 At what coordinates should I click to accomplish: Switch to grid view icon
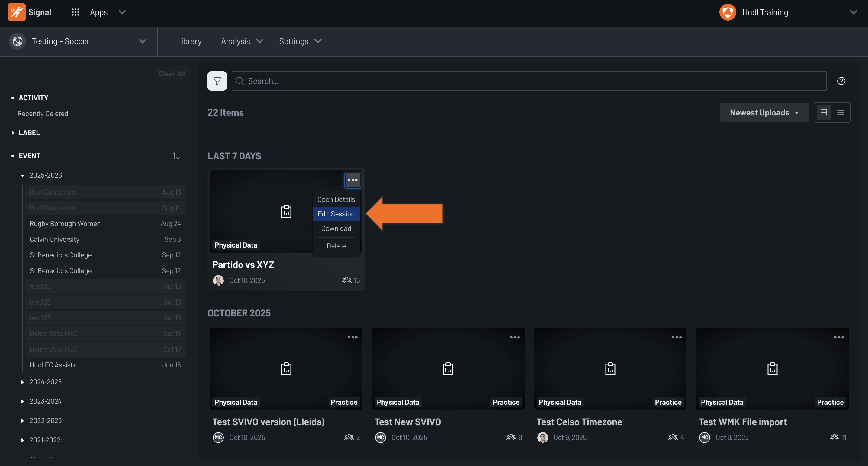pyautogui.click(x=824, y=112)
